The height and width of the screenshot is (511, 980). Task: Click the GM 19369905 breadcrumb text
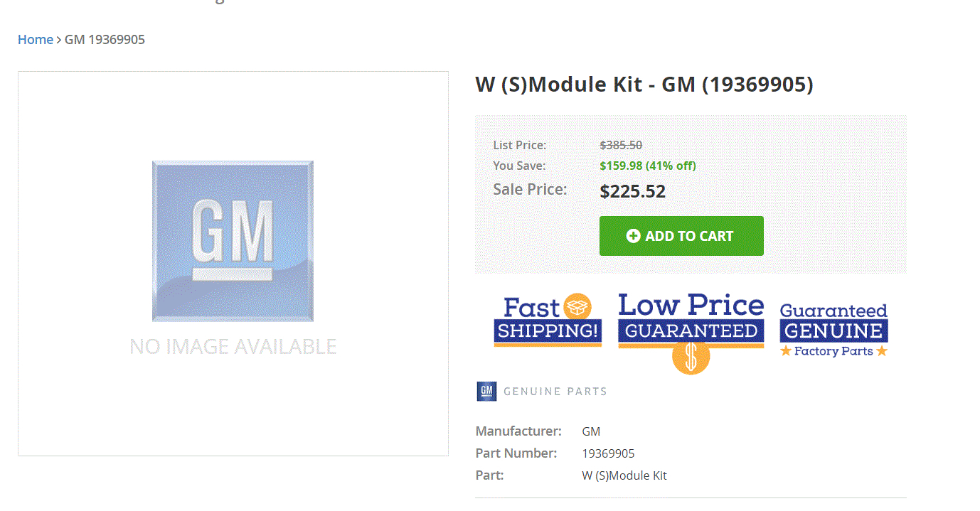pos(105,40)
